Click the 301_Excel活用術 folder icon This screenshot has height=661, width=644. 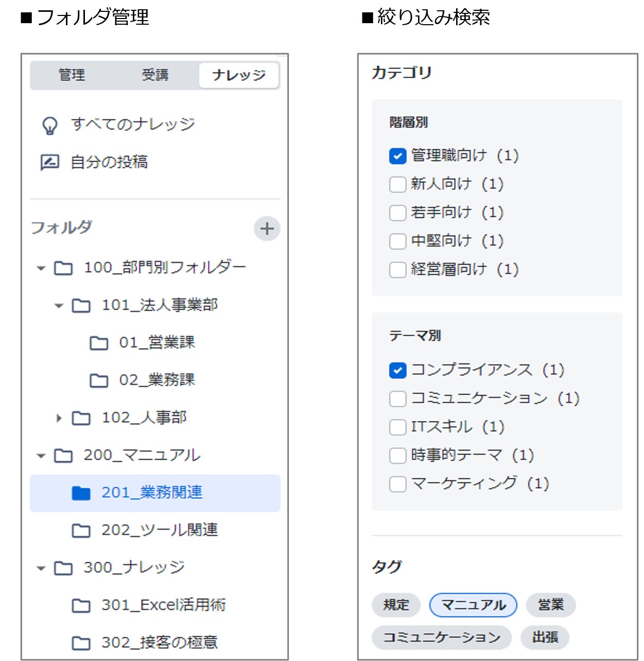tap(81, 605)
